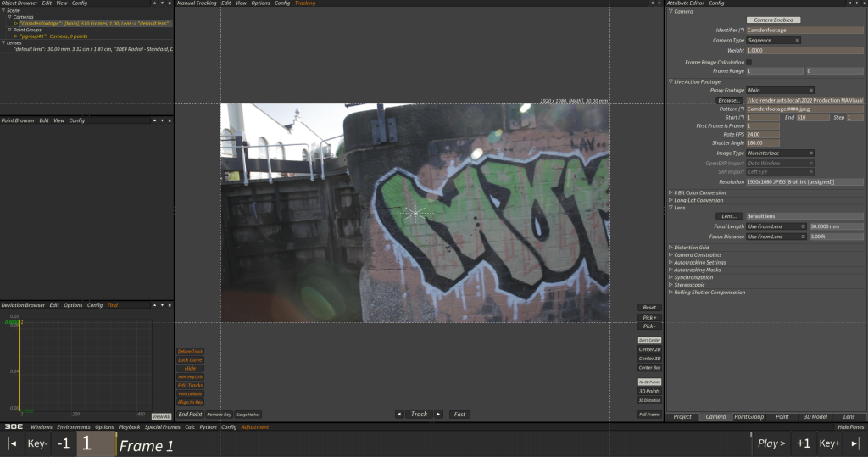Switch to the Lens tab
Screen dimensions: 868x457
pos(849,417)
